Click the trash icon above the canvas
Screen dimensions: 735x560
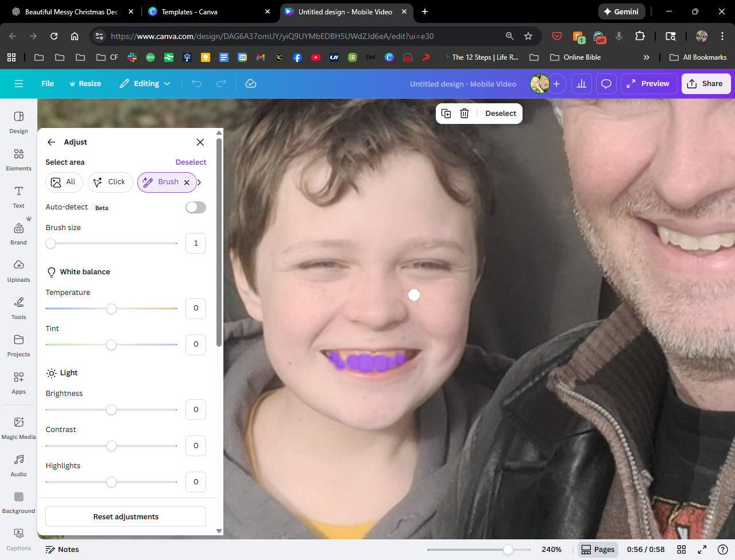pyautogui.click(x=465, y=114)
